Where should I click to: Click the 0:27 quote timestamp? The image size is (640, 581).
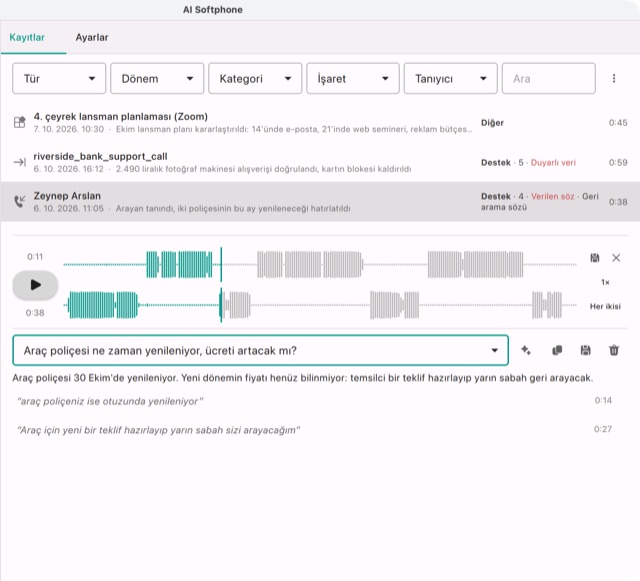(x=603, y=429)
